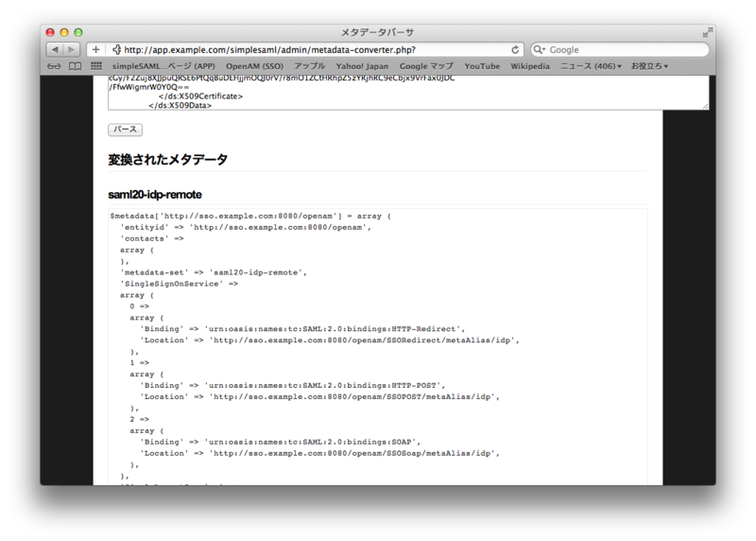This screenshot has width=756, height=541.
Task: Click the saml20-idp-remote heading
Action: (155, 195)
